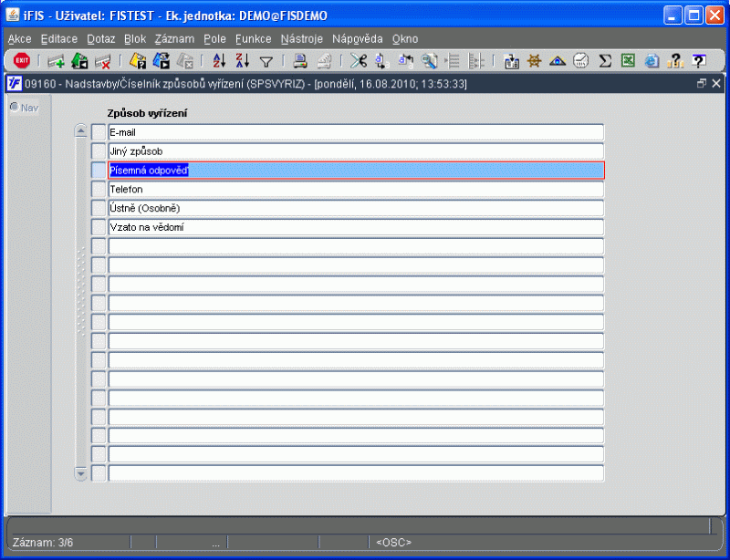Click the highlighted Písemná odpověď field
This screenshot has height=560, width=730.
point(356,171)
